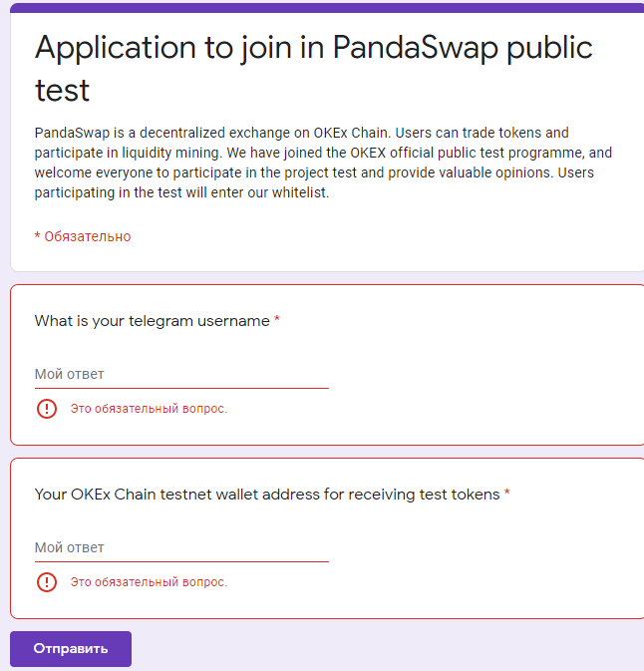Click required-question error text under telegram field
The height and width of the screenshot is (671, 644).
tap(149, 409)
